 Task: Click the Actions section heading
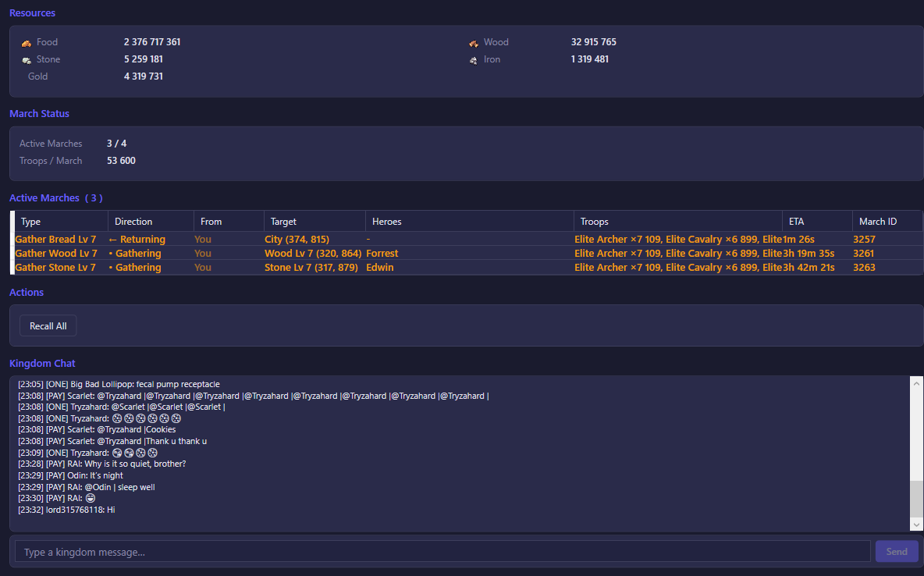(x=27, y=293)
